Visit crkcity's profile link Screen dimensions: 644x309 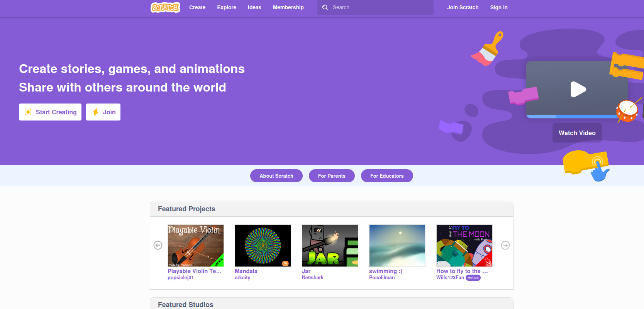coord(242,278)
